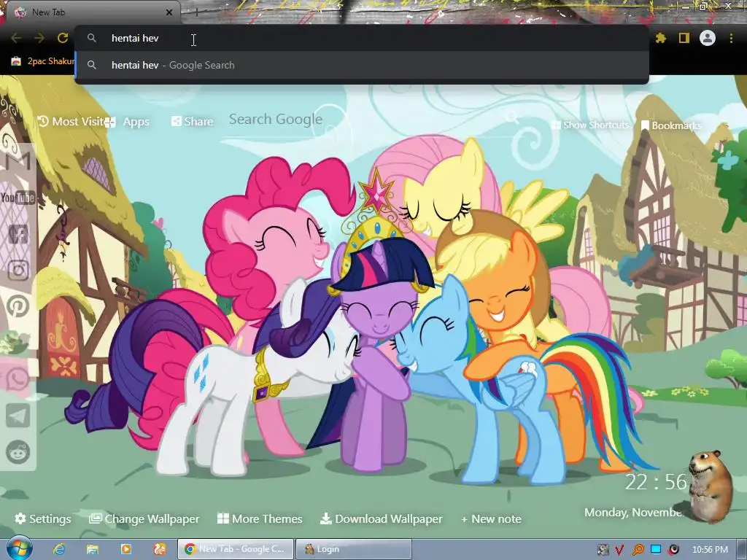Open the Extensions puzzle-piece menu
Screen dimensions: 747x560
660,38
